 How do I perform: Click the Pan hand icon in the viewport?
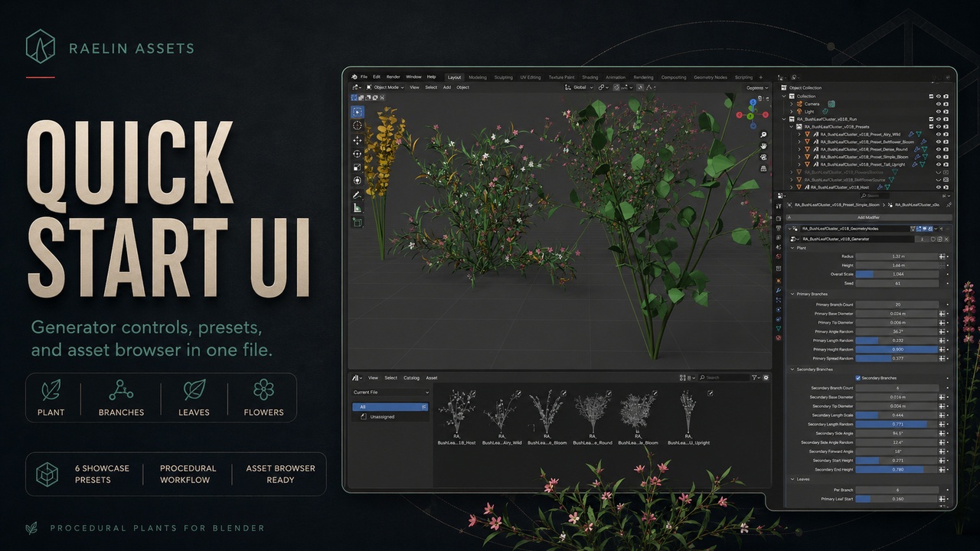(x=763, y=145)
